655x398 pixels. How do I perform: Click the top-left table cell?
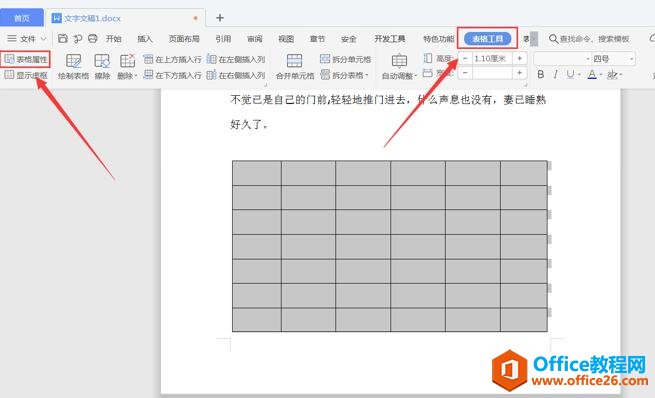(x=257, y=173)
